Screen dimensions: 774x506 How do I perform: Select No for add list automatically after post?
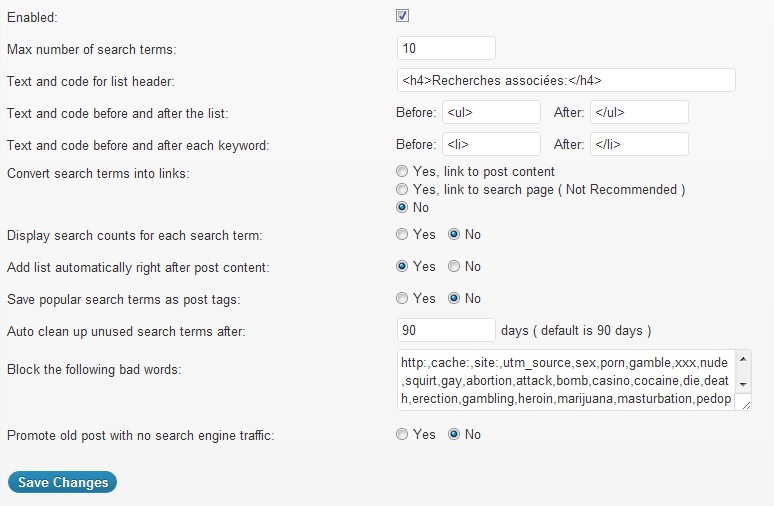(454, 267)
